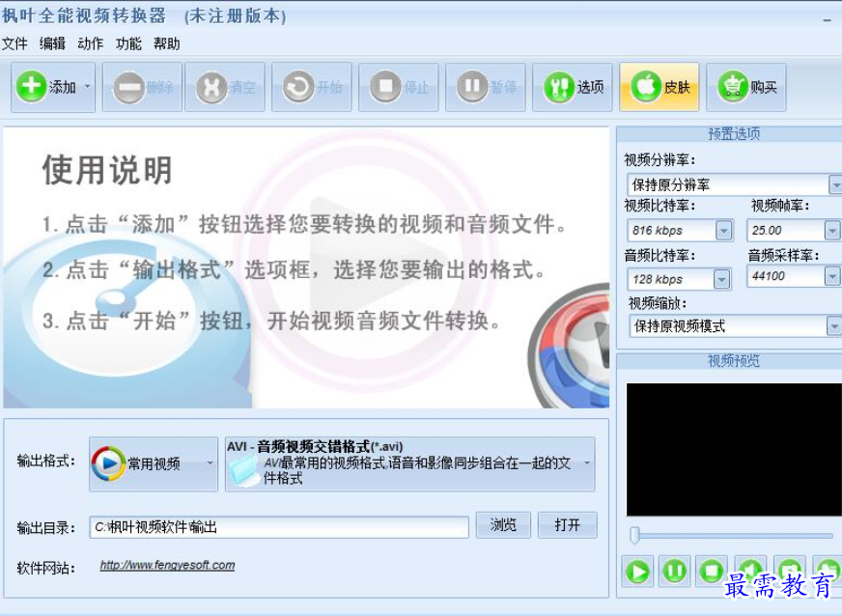Screen dimensions: 842x616
Task: Open the 皮肤 (Skin) apple icon button
Action: point(660,88)
